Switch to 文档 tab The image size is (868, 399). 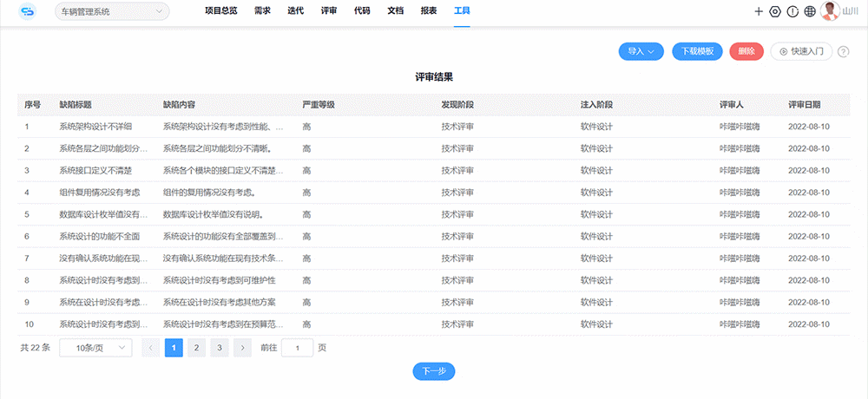pos(395,10)
